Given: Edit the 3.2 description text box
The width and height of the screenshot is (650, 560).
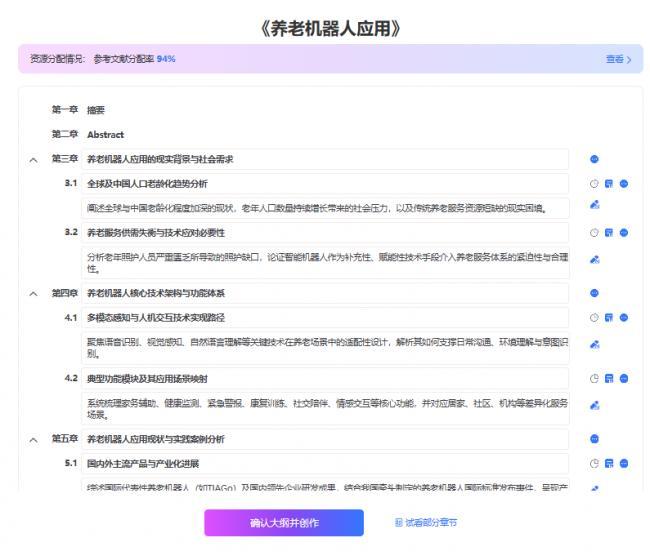Looking at the screenshot, I should 325,263.
